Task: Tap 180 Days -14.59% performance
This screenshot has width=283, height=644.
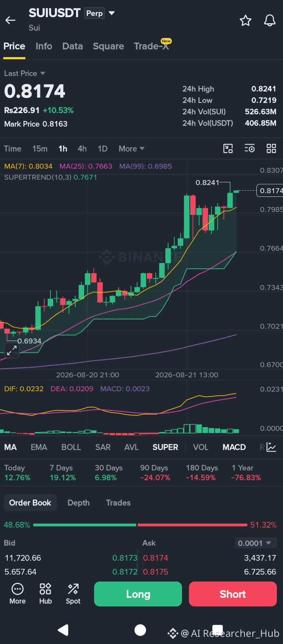Action: [202, 472]
